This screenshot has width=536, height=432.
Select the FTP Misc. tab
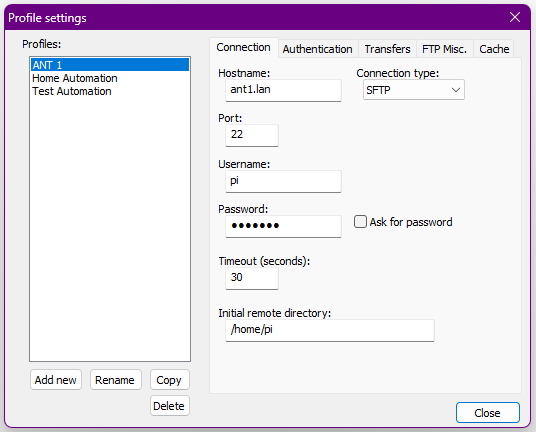(x=444, y=49)
